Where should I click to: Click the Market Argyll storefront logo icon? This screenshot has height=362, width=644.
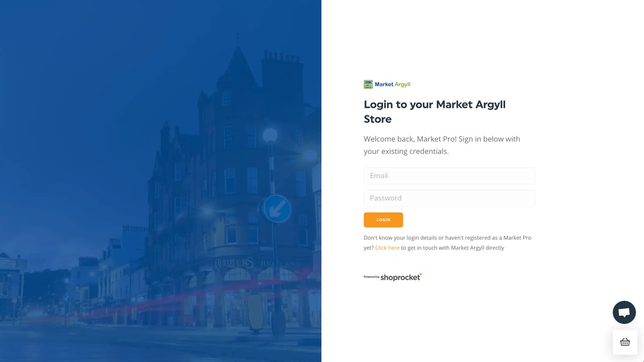pyautogui.click(x=368, y=84)
